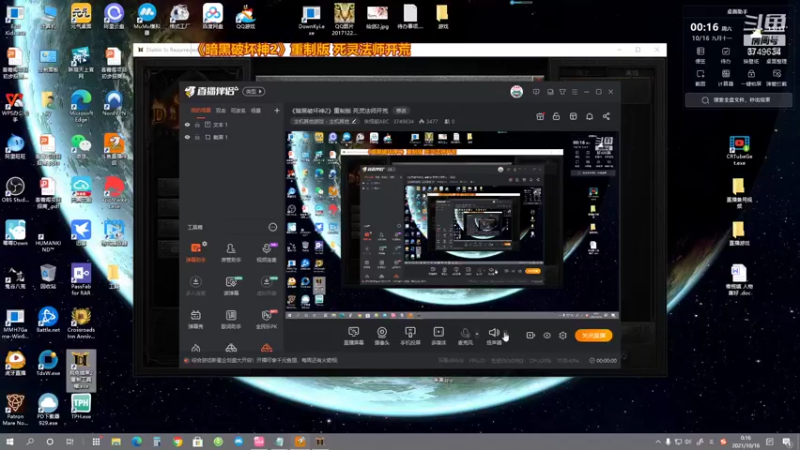Open the hamburger menu in the title bar
The width and height of the screenshot is (800, 450).
point(574,92)
